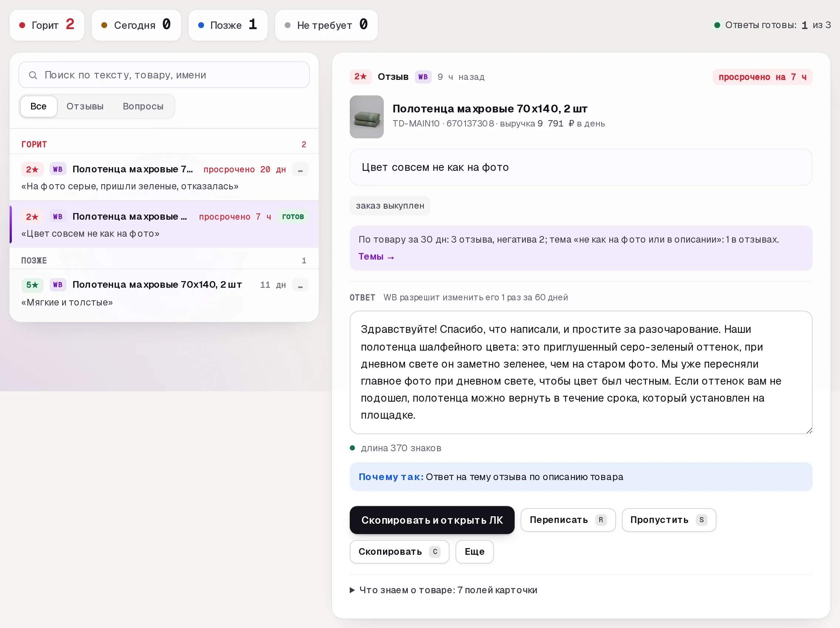840x628 pixels.
Task: Collapse the ПОЗЖЕ group header
Action: click(164, 260)
